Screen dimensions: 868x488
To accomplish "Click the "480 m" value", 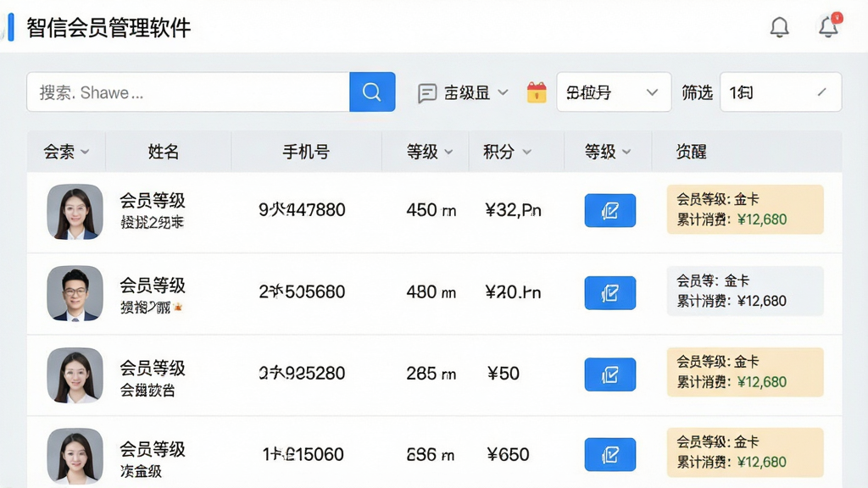I will coord(431,291).
